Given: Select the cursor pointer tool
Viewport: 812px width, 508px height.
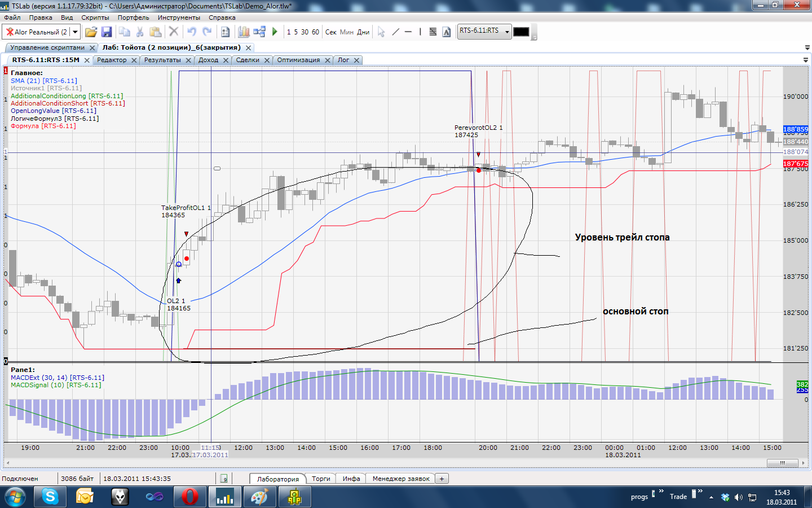Looking at the screenshot, I should [381, 32].
